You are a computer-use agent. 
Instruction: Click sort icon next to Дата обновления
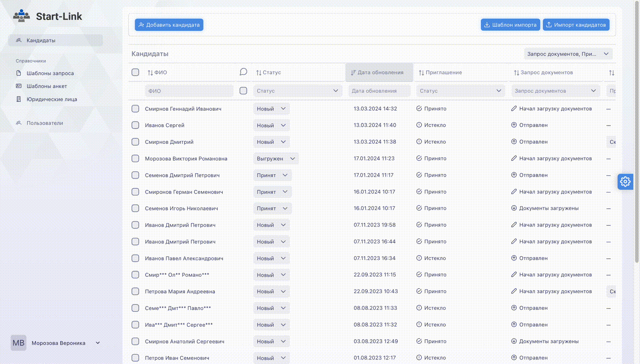354,73
